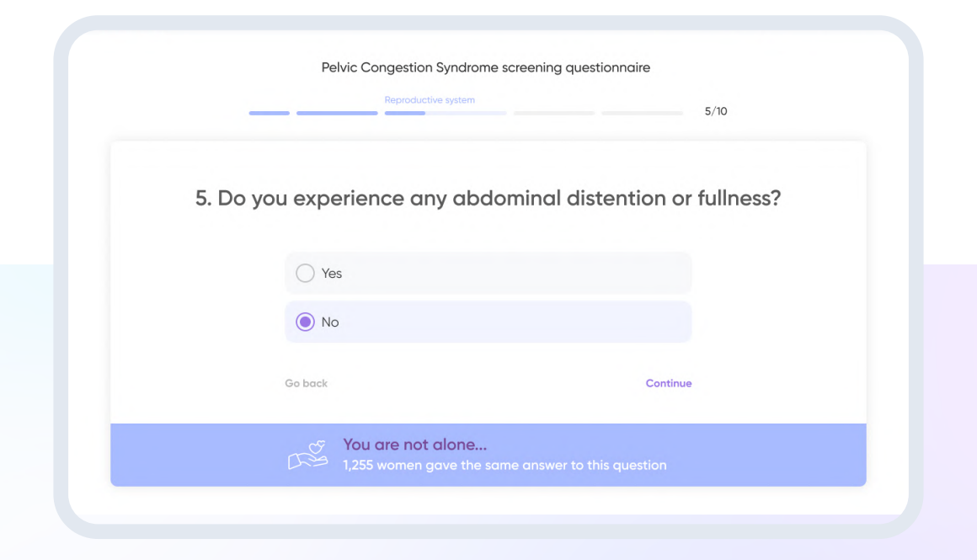
Task: Click the Pelvic Congestion Syndrome questionnaire title
Action: pyautogui.click(x=486, y=67)
